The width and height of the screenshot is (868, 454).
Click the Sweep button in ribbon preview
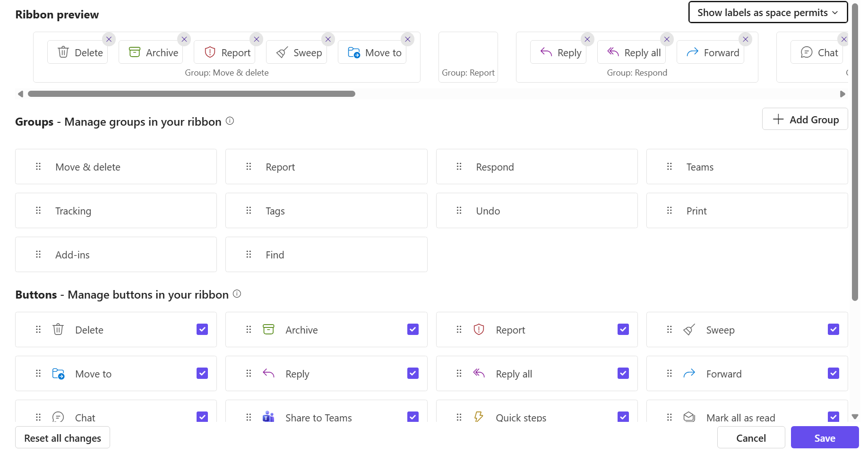point(296,52)
